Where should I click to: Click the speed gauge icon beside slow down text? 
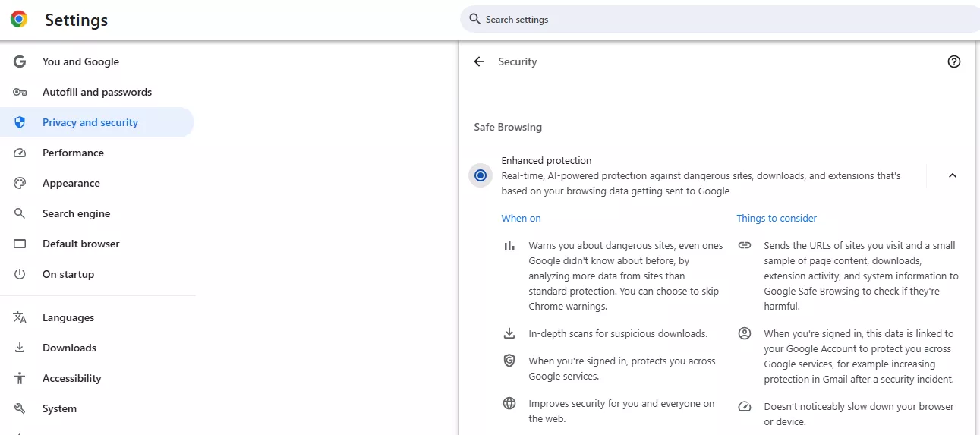(x=745, y=406)
